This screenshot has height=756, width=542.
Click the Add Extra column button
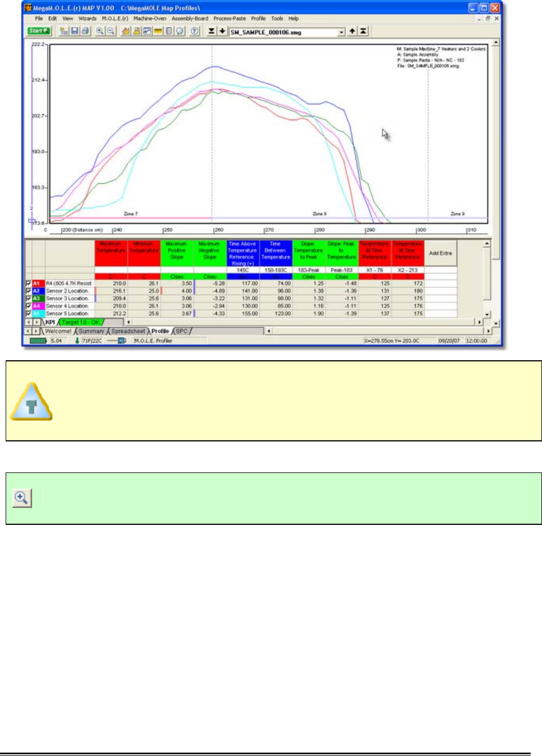pos(441,254)
